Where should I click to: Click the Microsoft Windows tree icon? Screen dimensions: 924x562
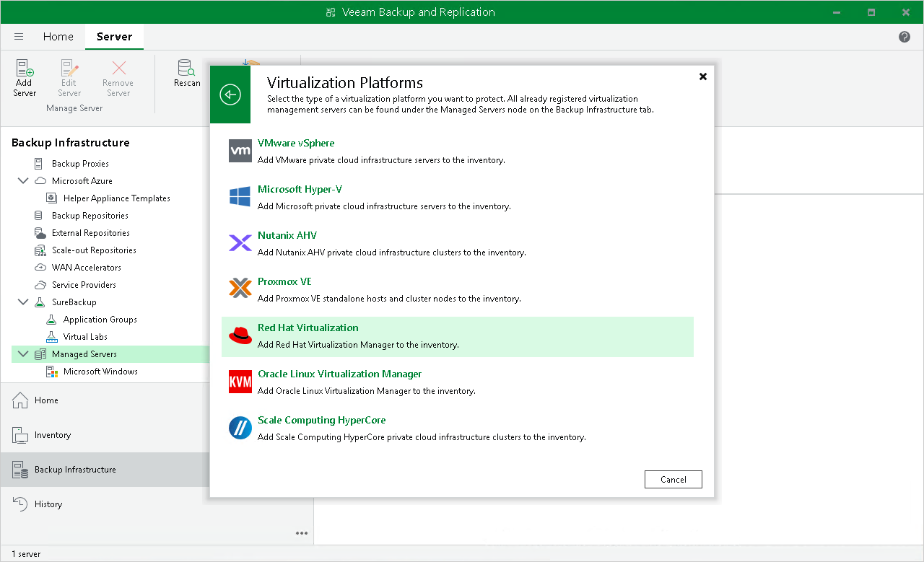51,372
